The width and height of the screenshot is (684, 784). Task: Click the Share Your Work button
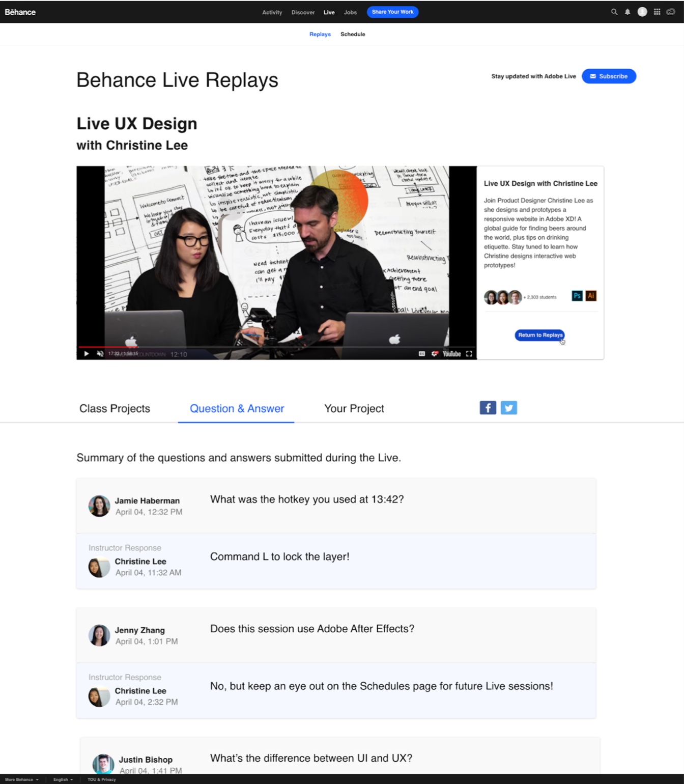point(392,12)
